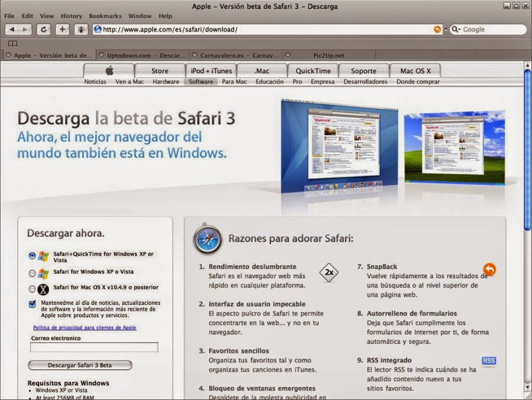The image size is (532, 400).
Task: Open the Help menu
Action: 166,16
